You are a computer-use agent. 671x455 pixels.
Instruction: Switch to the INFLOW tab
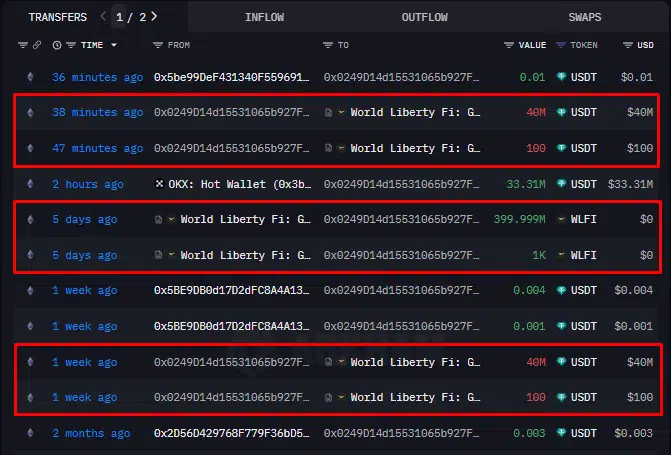coord(262,17)
